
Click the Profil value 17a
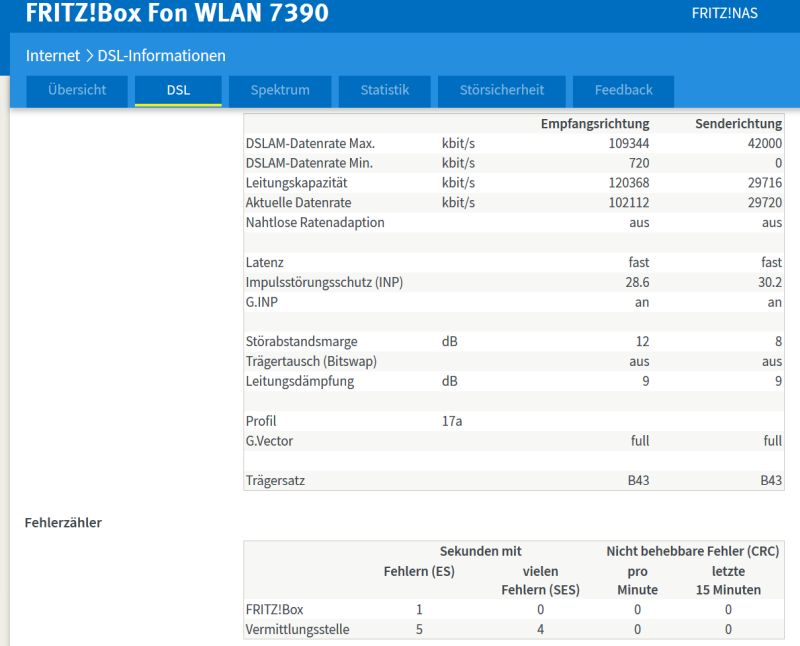(x=452, y=421)
